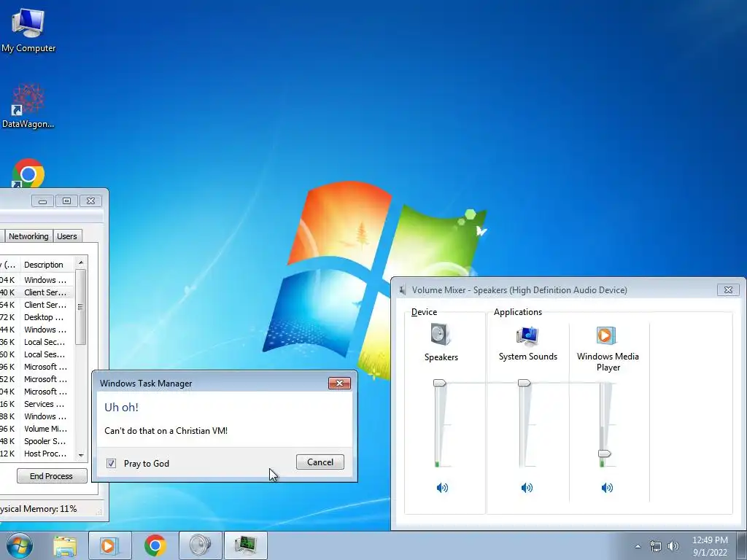Click the System Sounds icon in mixer

[x=527, y=335]
